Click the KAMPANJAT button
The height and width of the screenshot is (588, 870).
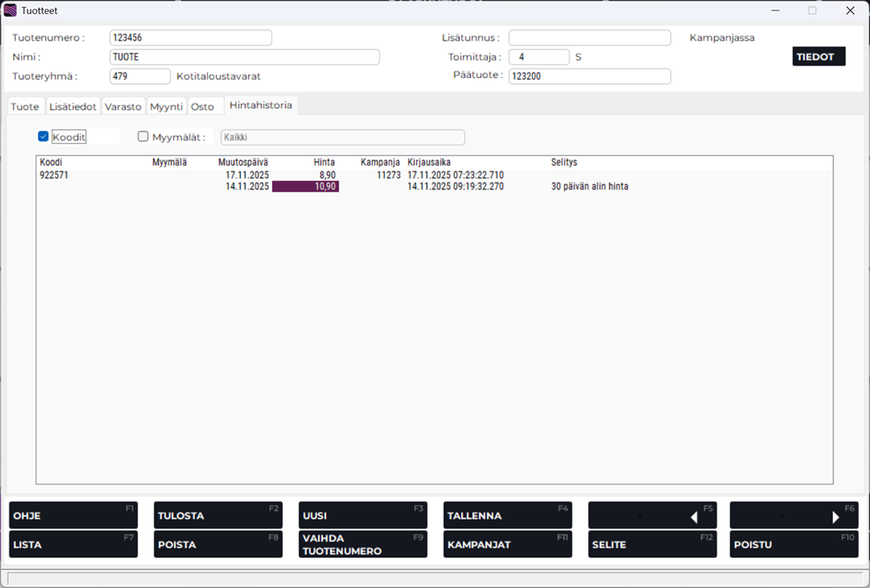[507, 545]
